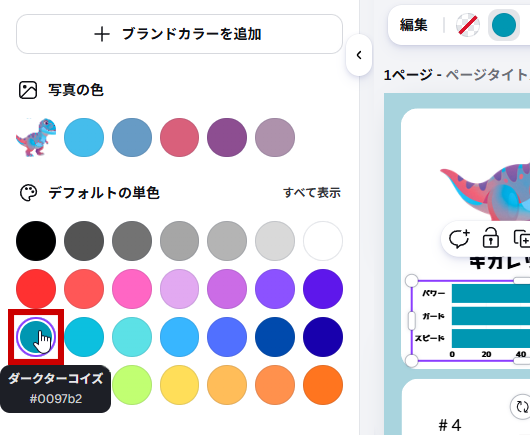Pick the rose pink photo color swatch
Screen dimensions: 530x435
tap(179, 137)
